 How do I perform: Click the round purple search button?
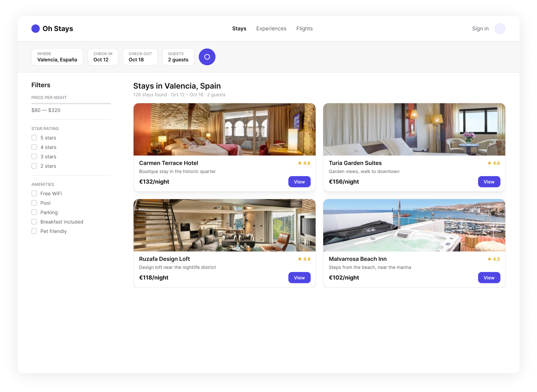[207, 57]
